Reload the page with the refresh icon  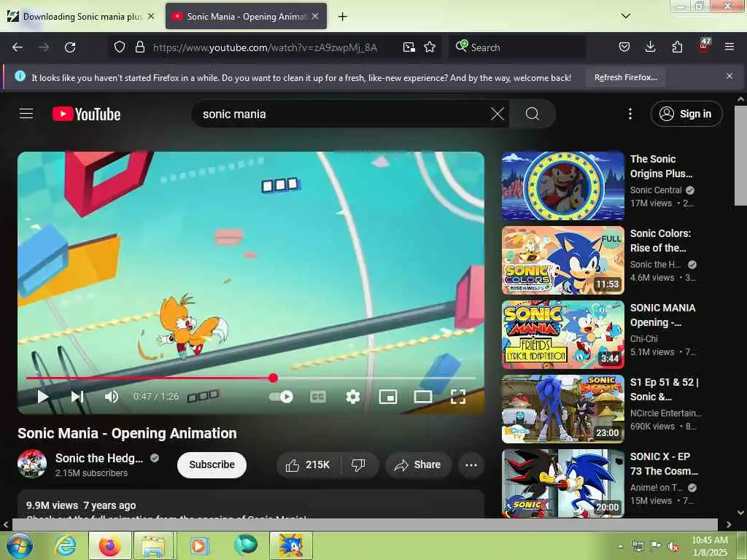pyautogui.click(x=70, y=47)
